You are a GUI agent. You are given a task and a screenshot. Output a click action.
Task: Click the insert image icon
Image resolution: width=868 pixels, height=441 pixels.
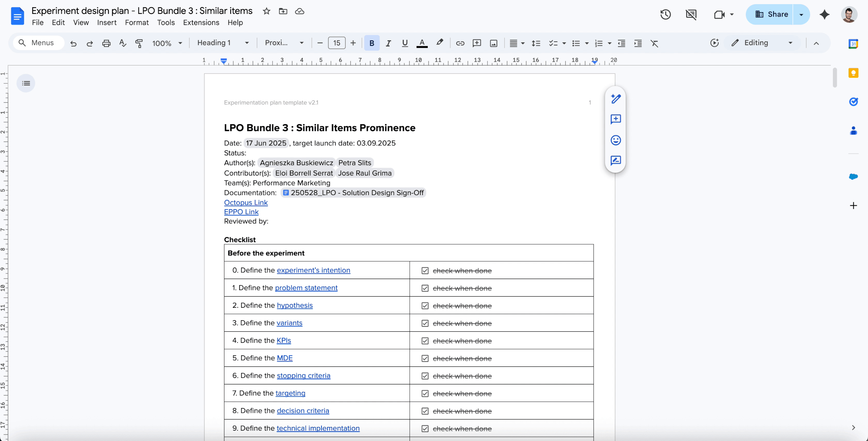[x=493, y=43]
